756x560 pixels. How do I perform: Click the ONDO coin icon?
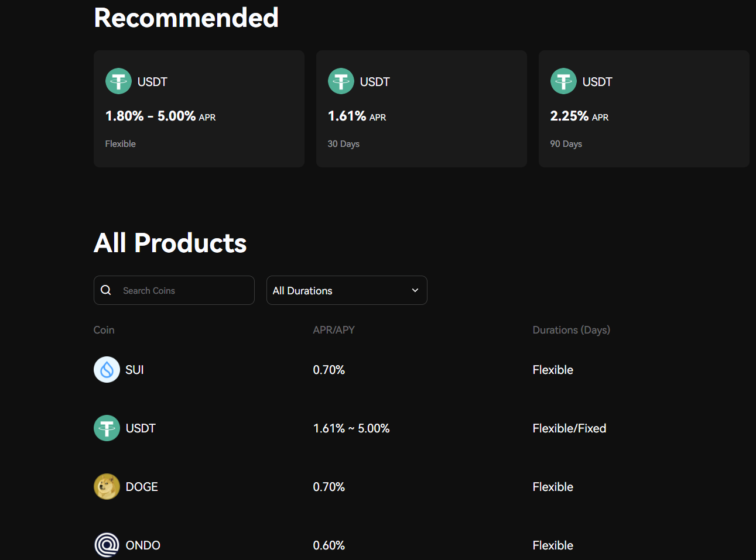point(107,545)
